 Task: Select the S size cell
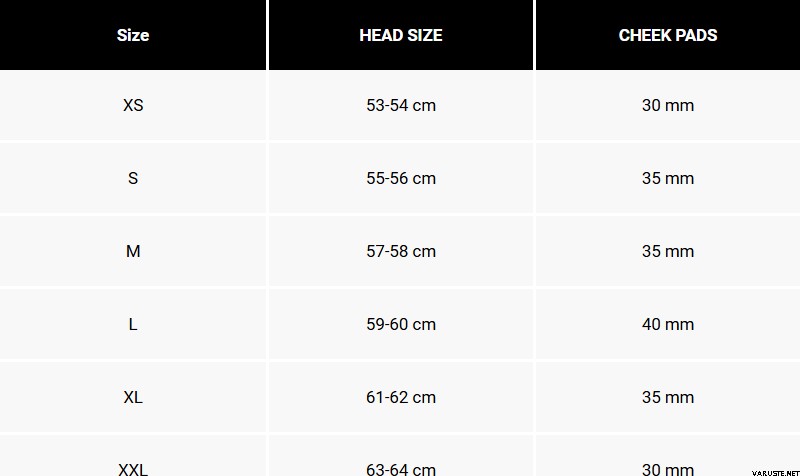133,178
